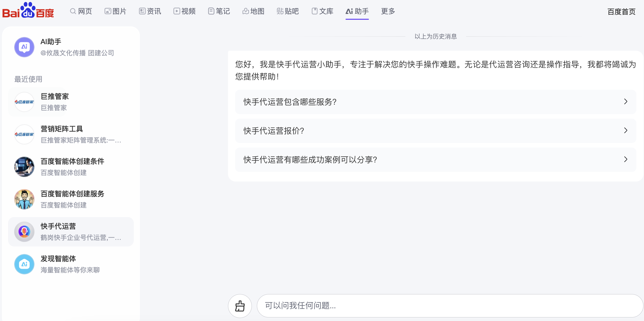This screenshot has height=321, width=644.
Task: Expand the 成功案例 question chevron
Action: [626, 159]
